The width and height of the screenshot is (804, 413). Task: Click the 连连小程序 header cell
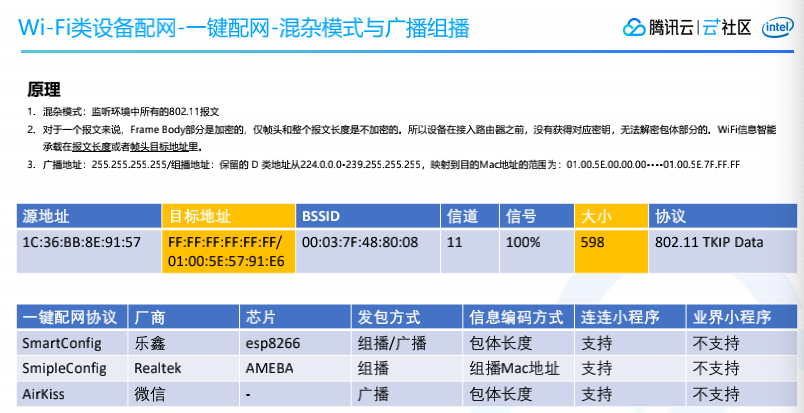(x=630, y=317)
